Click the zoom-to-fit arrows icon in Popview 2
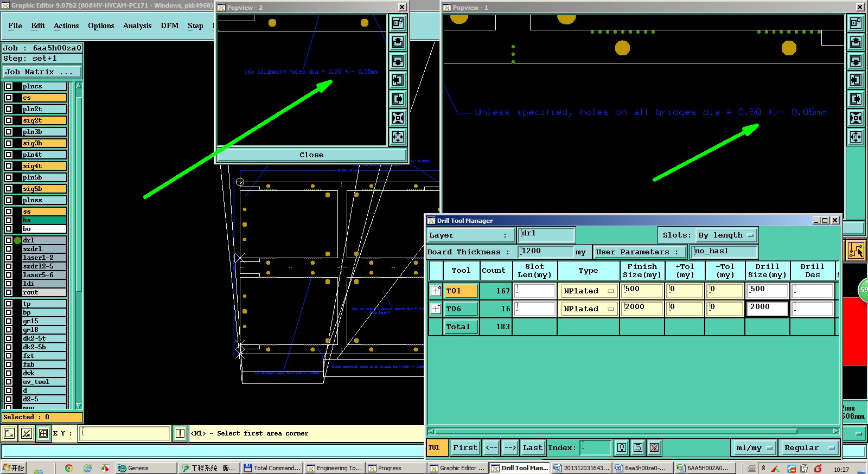Screen dimensions: 868x474 pos(398,118)
